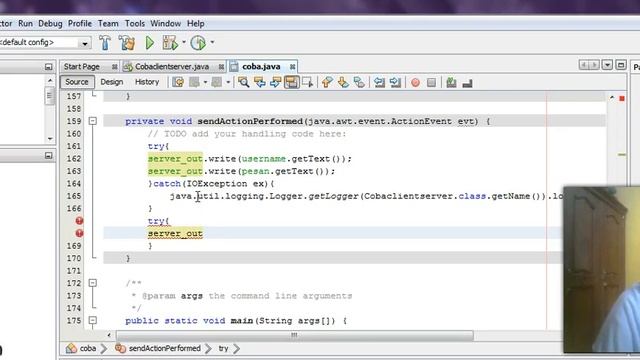Click Shift Line Left icon

tap(379, 82)
